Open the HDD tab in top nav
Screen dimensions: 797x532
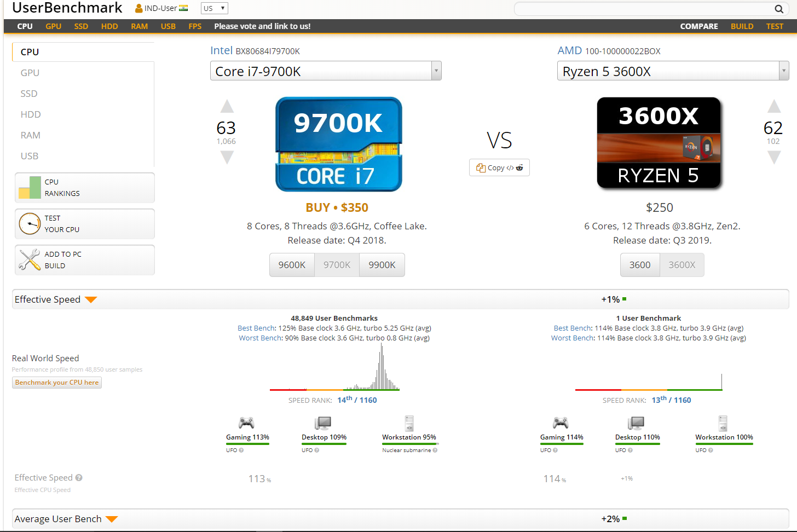click(x=109, y=26)
